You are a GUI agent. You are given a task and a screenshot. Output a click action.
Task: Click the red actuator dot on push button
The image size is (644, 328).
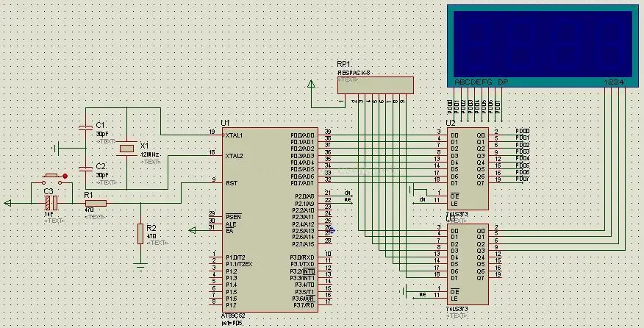tap(65, 176)
